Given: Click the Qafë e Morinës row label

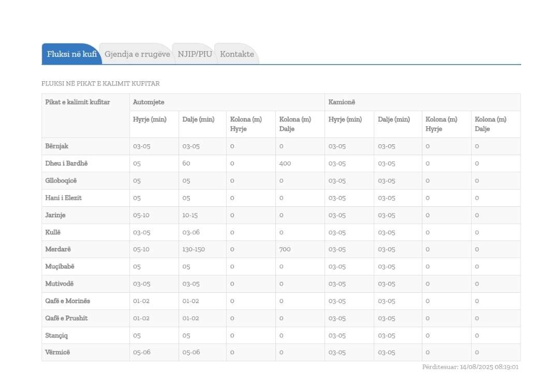Looking at the screenshot, I should (68, 301).
